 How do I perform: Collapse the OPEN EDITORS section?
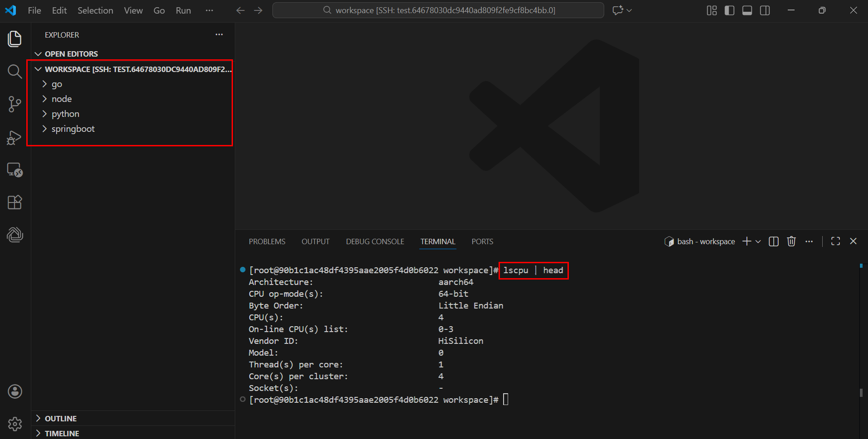[x=133, y=54]
